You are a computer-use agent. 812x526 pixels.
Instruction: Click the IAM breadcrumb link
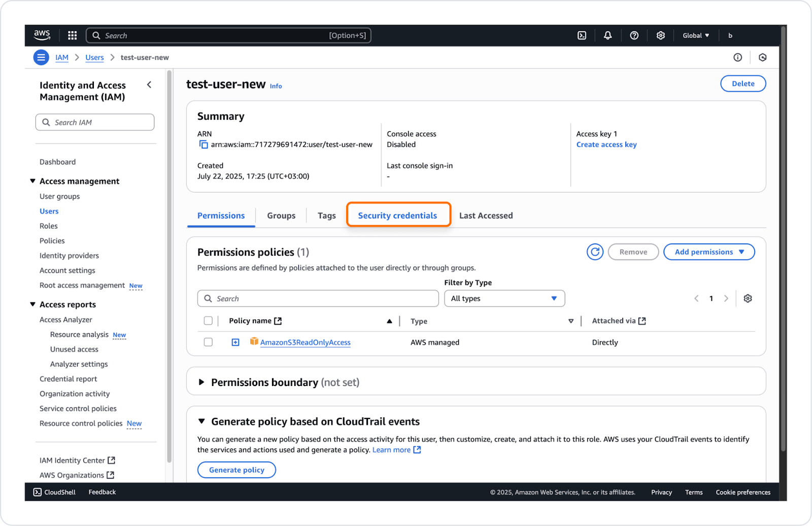point(62,57)
